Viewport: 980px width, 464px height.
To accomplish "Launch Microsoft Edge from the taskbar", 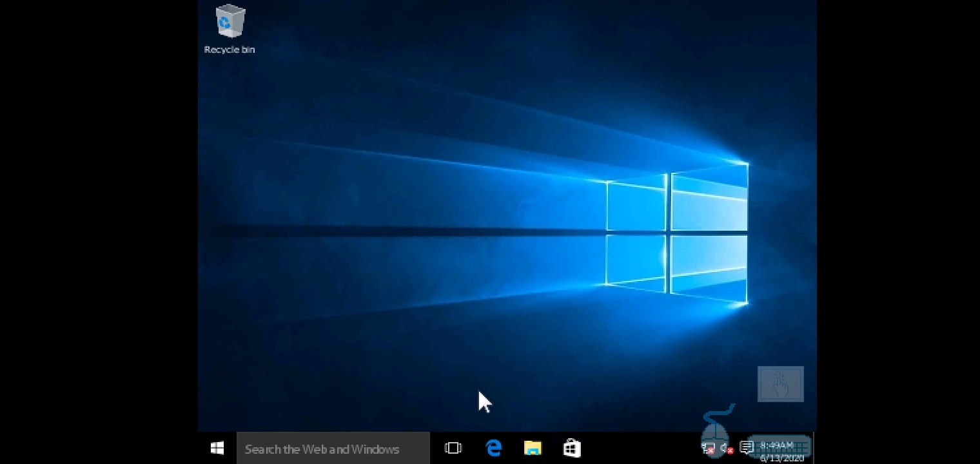I will 493,449.
